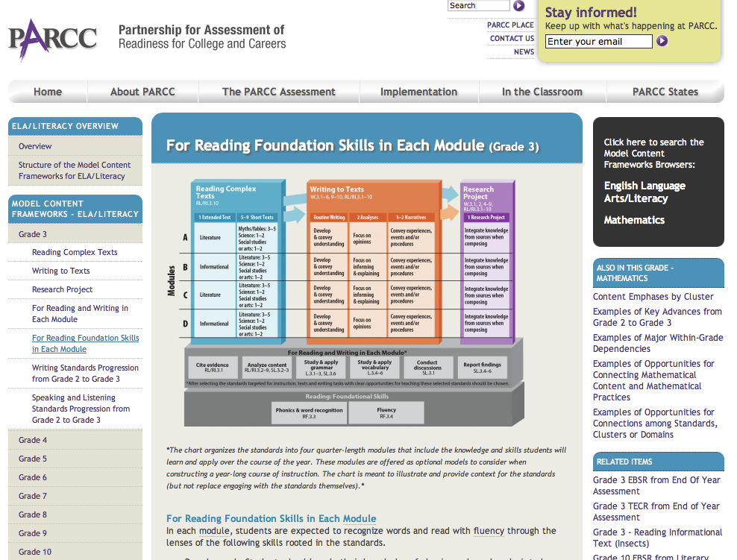This screenshot has width=737, height=560.
Task: Click the Report findings box in chart
Action: point(482,367)
